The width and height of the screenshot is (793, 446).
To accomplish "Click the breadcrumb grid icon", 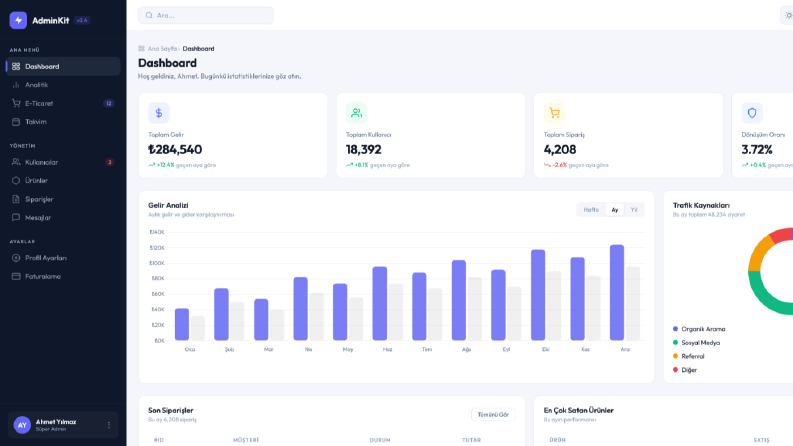I will tap(142, 49).
